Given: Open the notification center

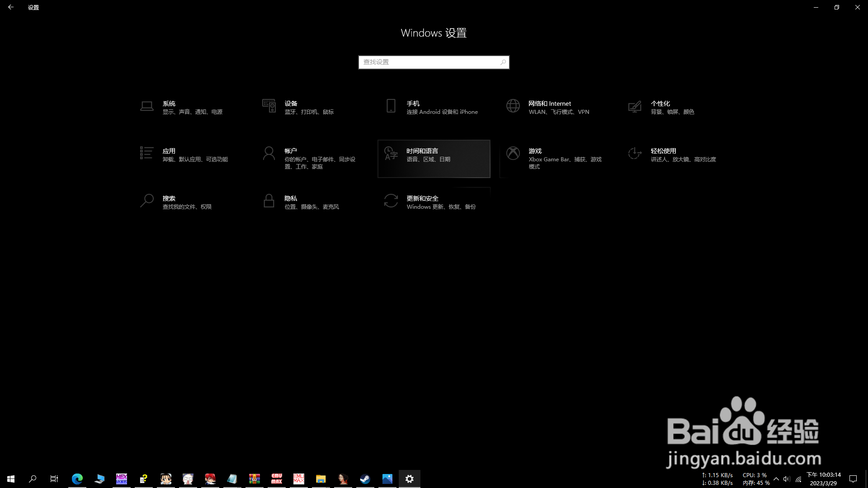Looking at the screenshot, I should [854, 479].
